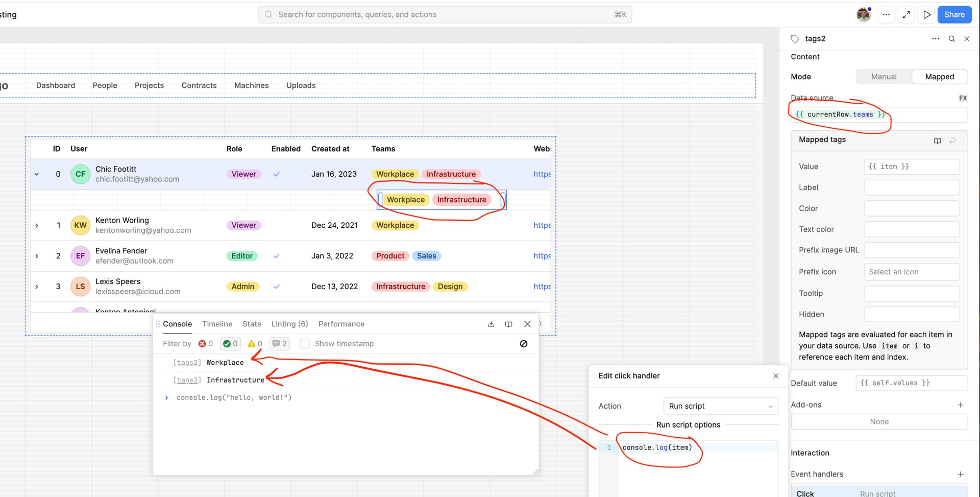This screenshot has height=497, width=980.
Task: Enable the Show timestamp checkbox
Action: [x=305, y=344]
